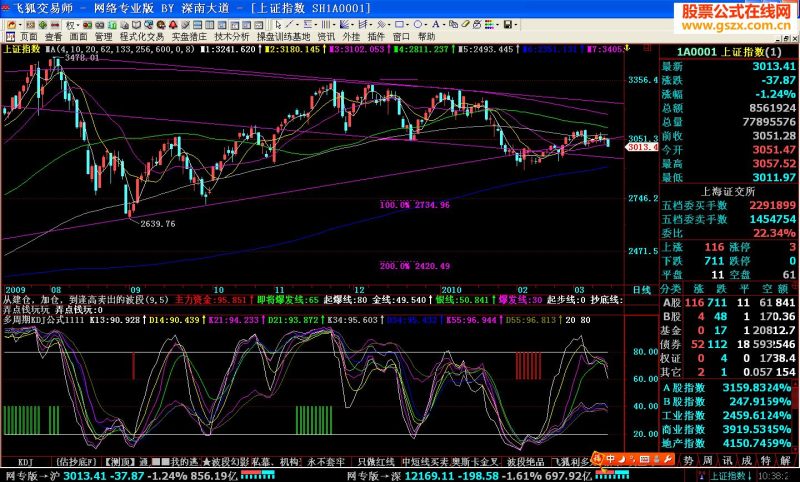Viewport: 800px width, 482px height.
Task: Click the 100.0% 2734.96 level label
Action: [x=414, y=205]
